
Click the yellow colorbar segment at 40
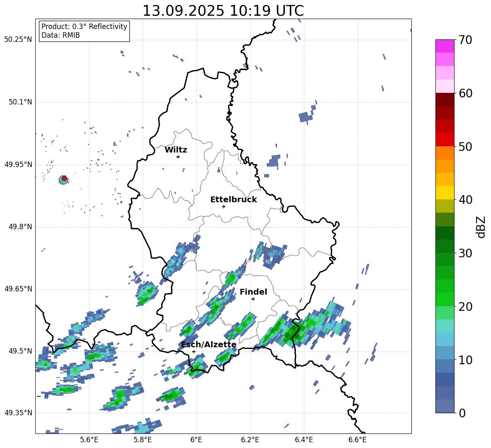pos(445,193)
